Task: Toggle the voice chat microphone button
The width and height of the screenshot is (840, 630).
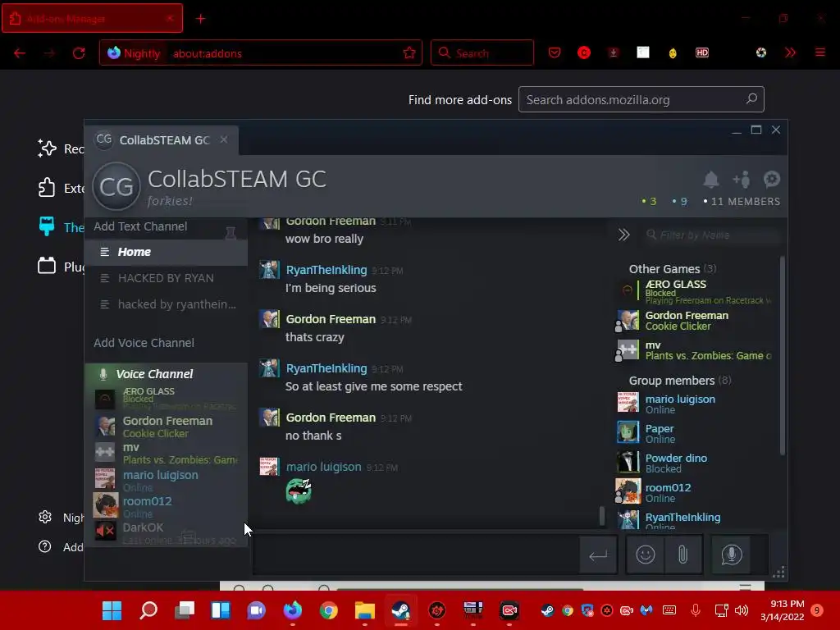Action: coord(731,555)
